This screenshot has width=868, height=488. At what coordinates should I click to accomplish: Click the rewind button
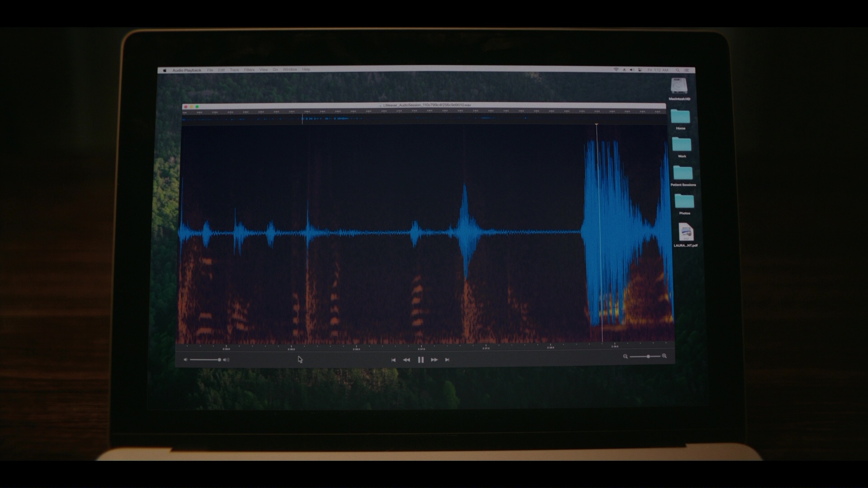(406, 360)
